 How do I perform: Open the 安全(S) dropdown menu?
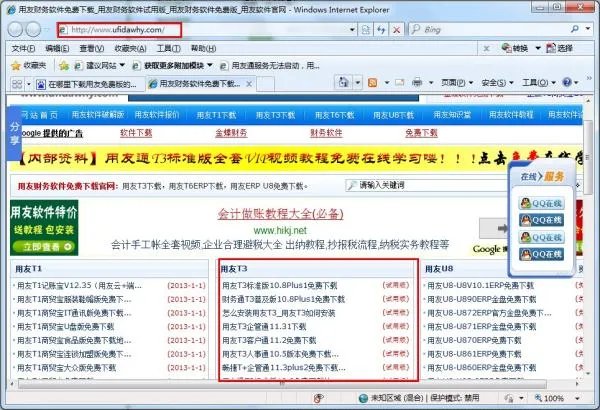coord(497,82)
